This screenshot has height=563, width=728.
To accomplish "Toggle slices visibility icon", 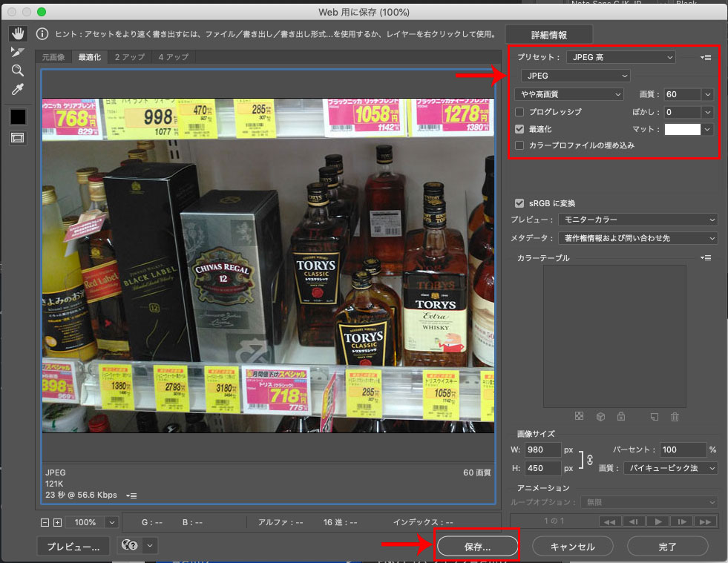I will tap(18, 138).
